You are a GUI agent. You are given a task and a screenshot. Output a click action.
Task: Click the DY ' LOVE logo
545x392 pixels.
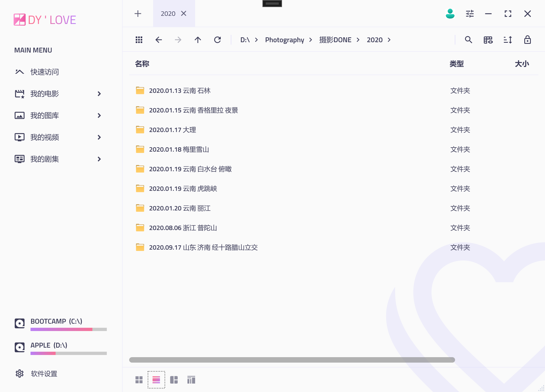tap(45, 20)
